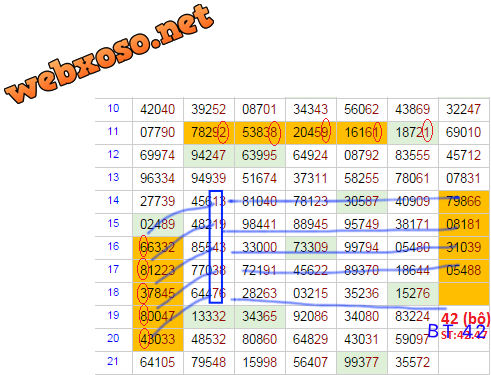Click the orange cell 08181
This screenshot has width=491, height=375.
tap(464, 225)
